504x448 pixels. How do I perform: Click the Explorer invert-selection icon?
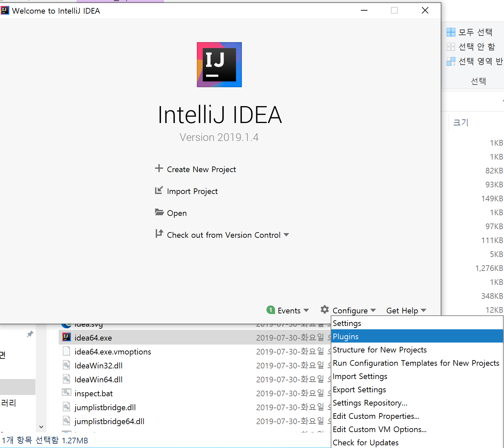pyautogui.click(x=451, y=61)
